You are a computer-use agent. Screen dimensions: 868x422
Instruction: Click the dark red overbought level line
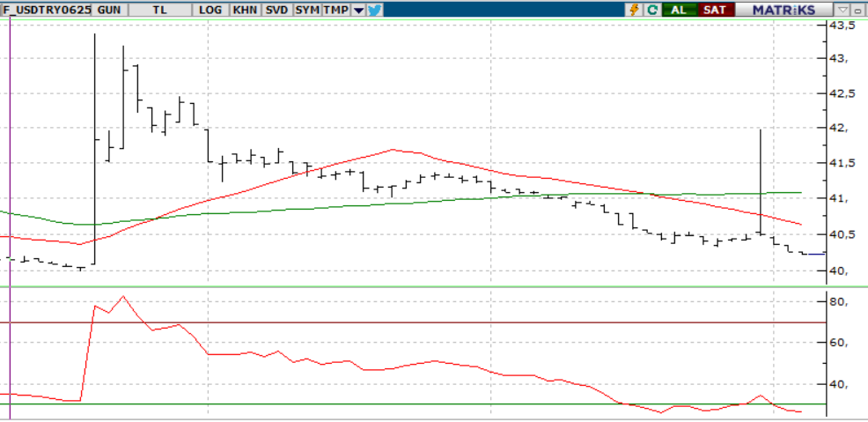click(412, 322)
